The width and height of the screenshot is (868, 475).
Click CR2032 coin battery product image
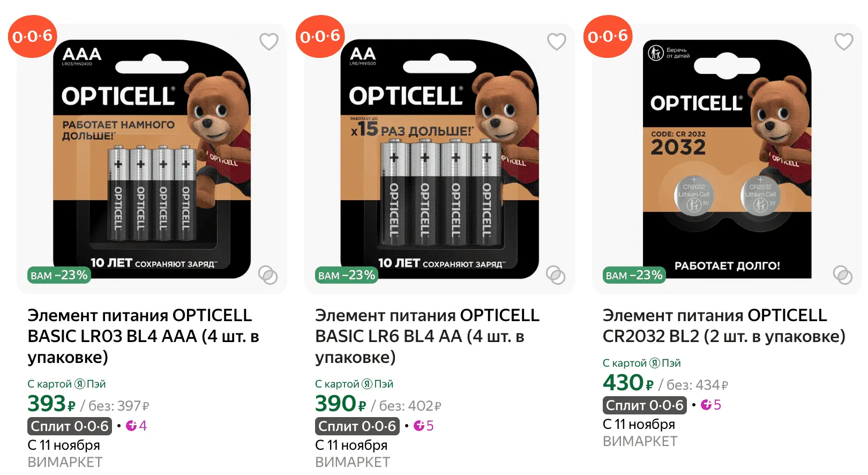727,159
